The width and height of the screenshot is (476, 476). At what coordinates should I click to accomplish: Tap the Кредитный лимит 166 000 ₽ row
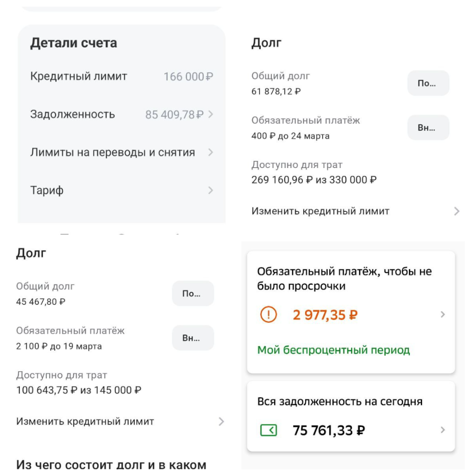tap(121, 77)
